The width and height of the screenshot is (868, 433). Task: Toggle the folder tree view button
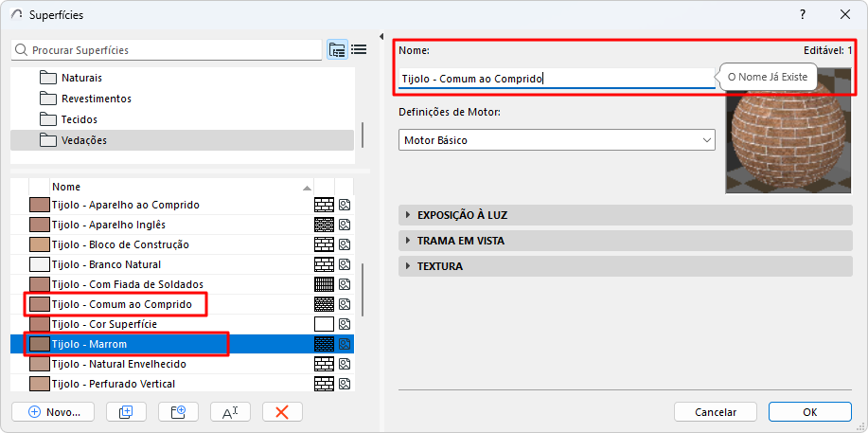tap(337, 50)
